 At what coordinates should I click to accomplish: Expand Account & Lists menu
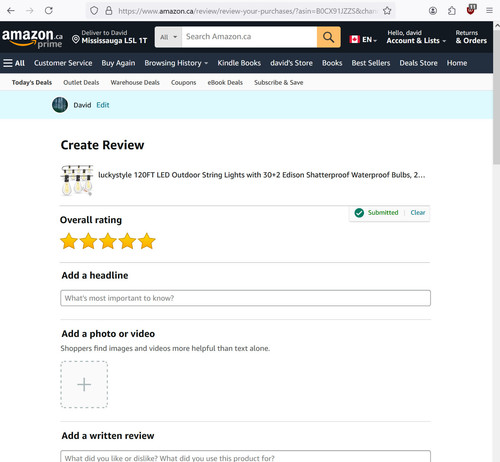tap(416, 37)
